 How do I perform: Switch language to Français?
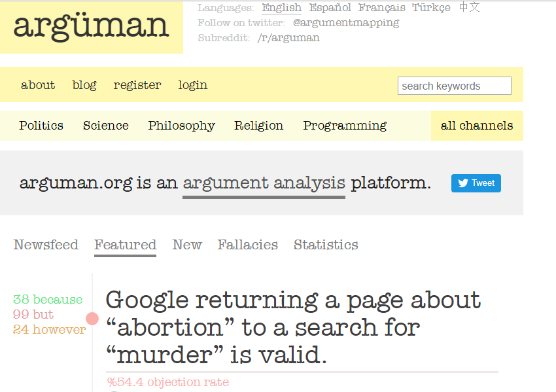(381, 7)
